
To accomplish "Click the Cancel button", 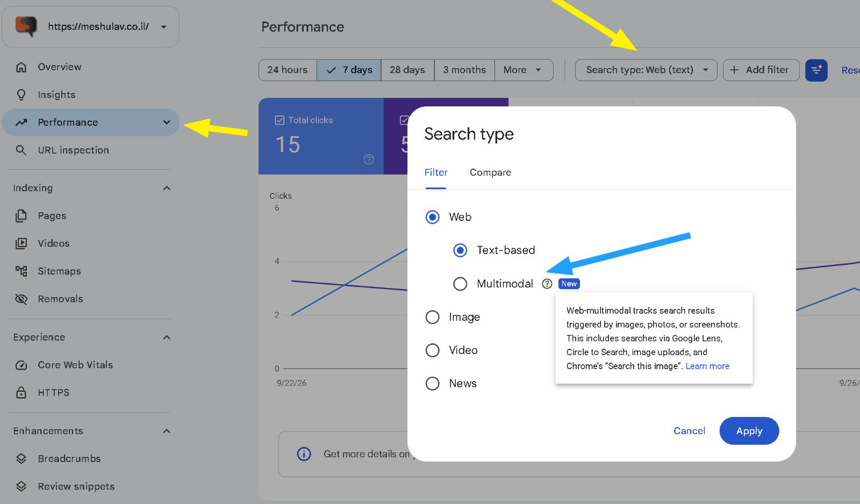I will [x=690, y=431].
